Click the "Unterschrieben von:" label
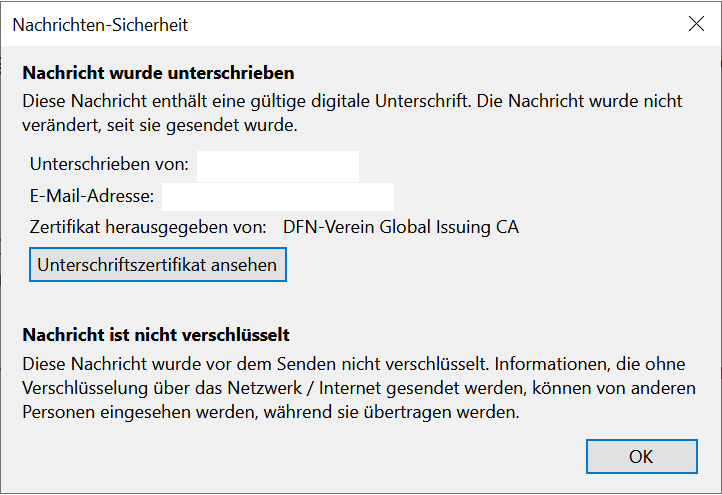This screenshot has width=722, height=495. [109, 166]
